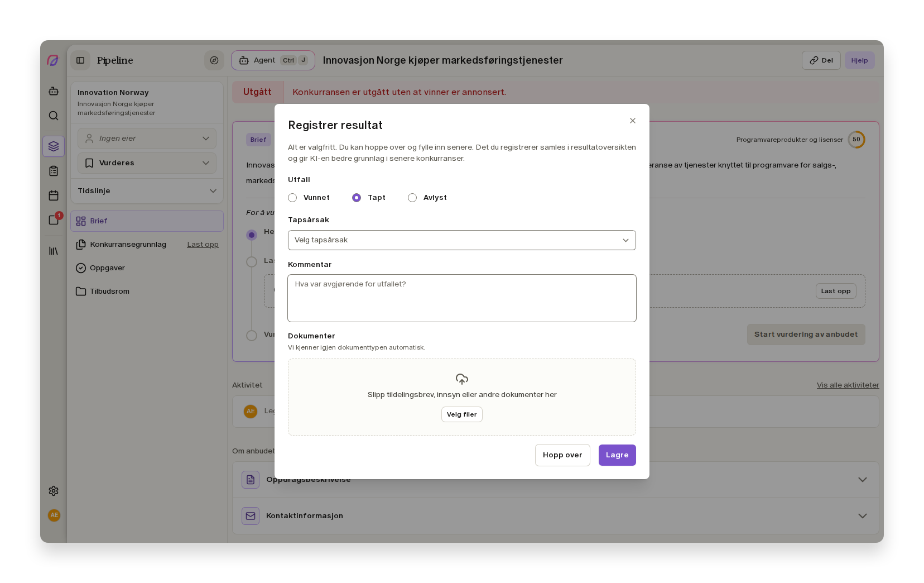Click the score circle showing 50
The width and height of the screenshot is (924, 583).
click(856, 140)
